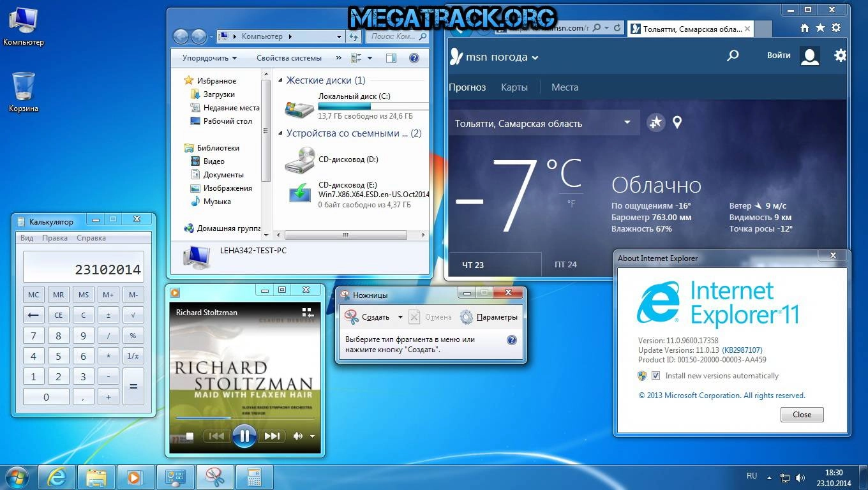Select ПТ 24 forecast day
868x490 pixels.
point(565,265)
